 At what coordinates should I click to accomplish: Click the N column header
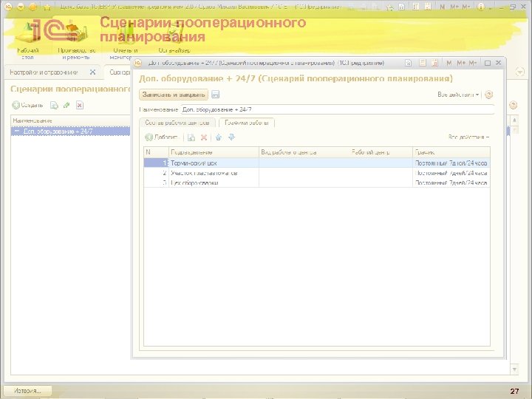(156, 152)
